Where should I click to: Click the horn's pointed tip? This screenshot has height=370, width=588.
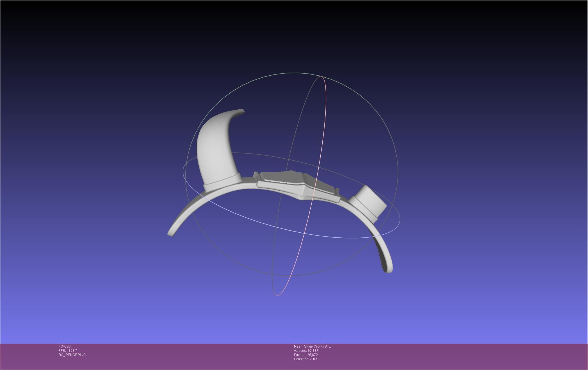pyautogui.click(x=242, y=111)
